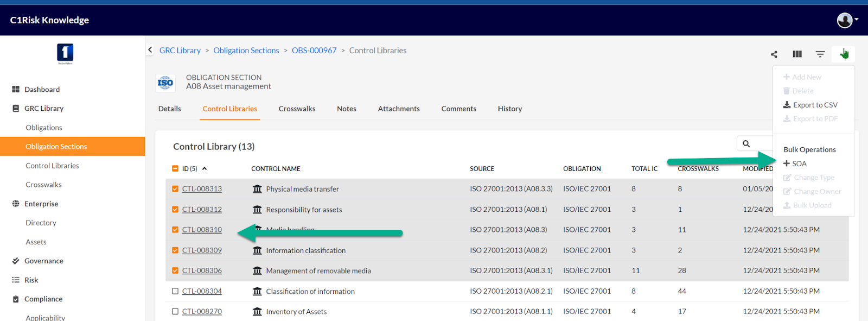868x321 pixels.
Task: Click the Governance checkmark icon
Action: pyautogui.click(x=16, y=261)
